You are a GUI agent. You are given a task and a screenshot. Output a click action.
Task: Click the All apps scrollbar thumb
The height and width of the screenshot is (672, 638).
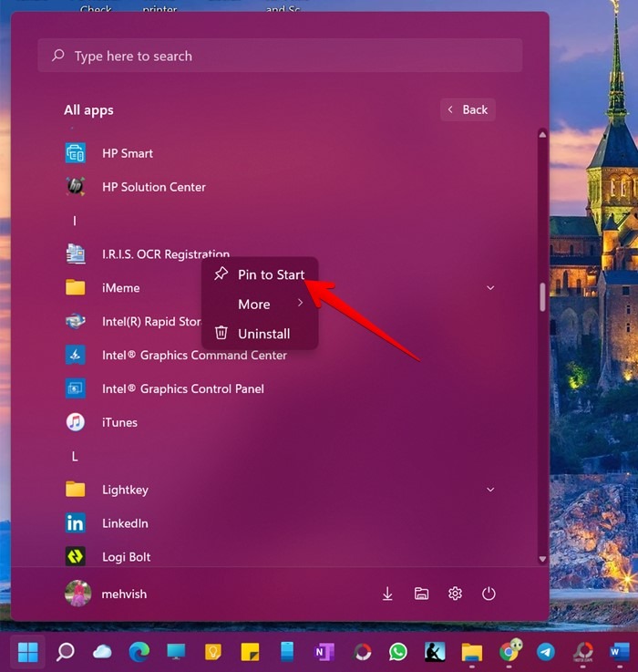click(542, 297)
